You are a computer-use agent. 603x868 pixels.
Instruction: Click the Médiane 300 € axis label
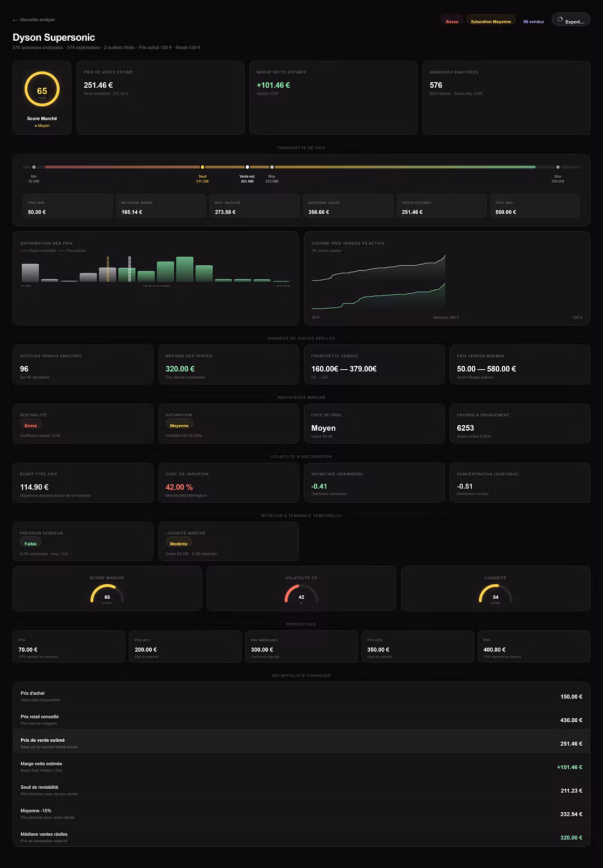[446, 317]
